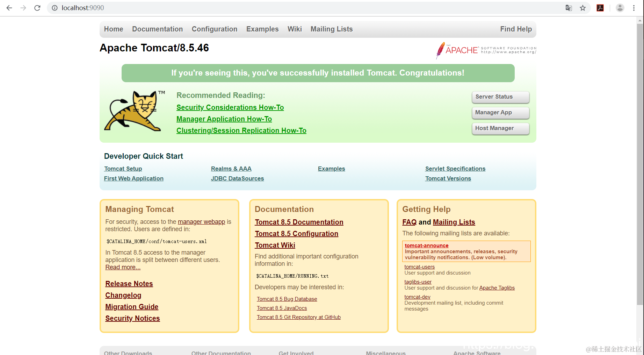The image size is (644, 355).
Task: Click the page vertical scrollbar thumb
Action: 640,164
